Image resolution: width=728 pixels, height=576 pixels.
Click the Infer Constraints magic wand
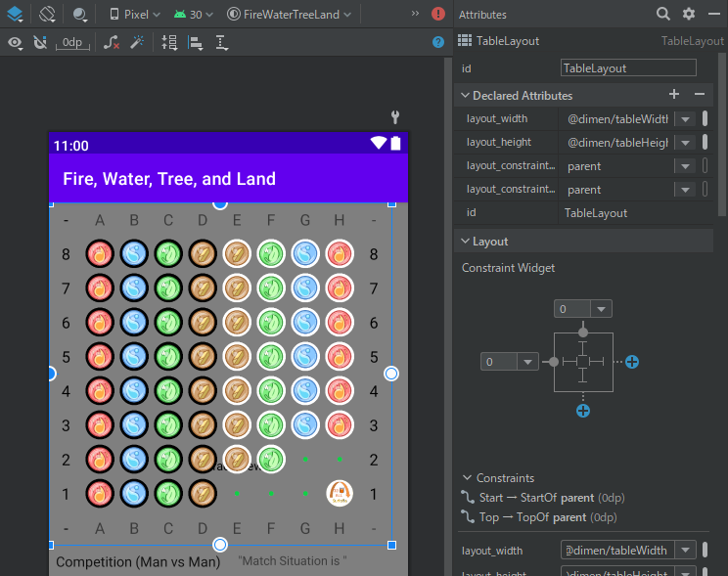[137, 43]
